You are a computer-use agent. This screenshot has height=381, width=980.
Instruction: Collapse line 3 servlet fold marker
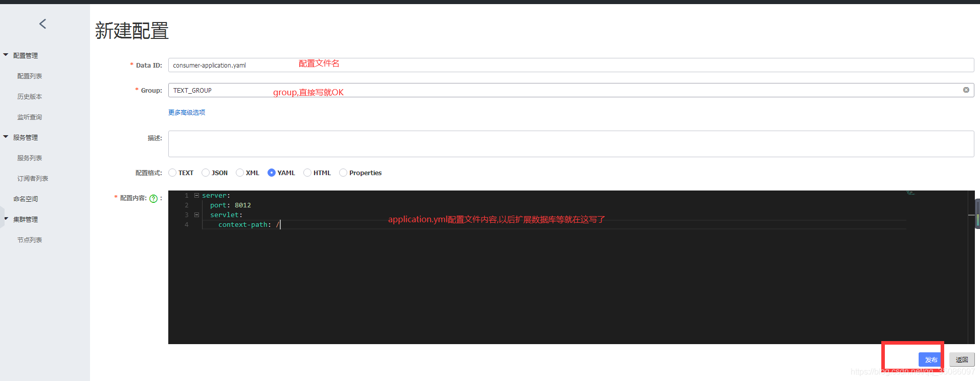tap(196, 215)
